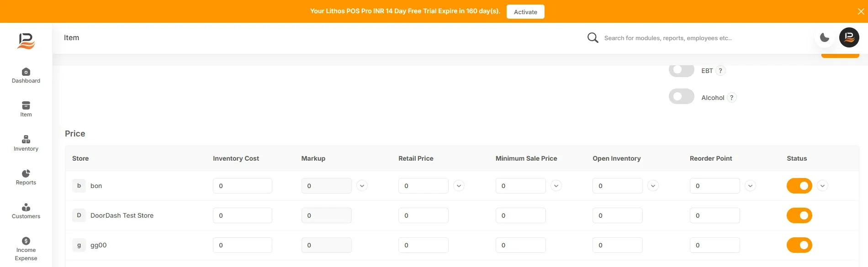The width and height of the screenshot is (868, 267).
Task: Expand the Retail Price dropdown for bon
Action: point(459,186)
